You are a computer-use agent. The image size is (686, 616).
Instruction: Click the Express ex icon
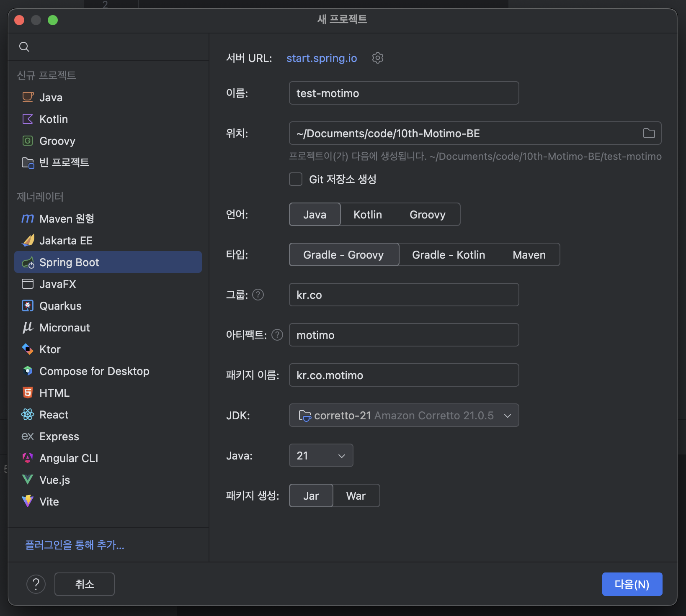(28, 436)
